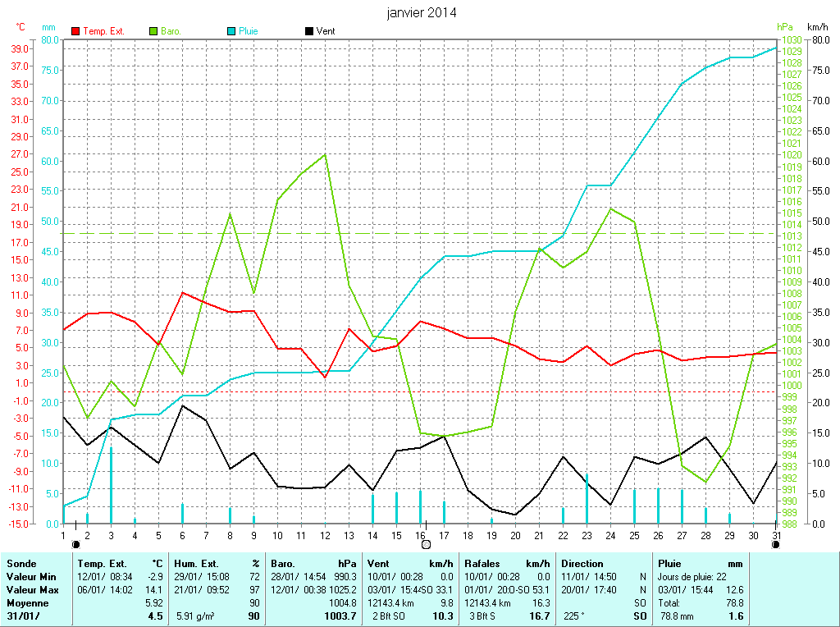Click the black Vent legend swatch

[308, 31]
